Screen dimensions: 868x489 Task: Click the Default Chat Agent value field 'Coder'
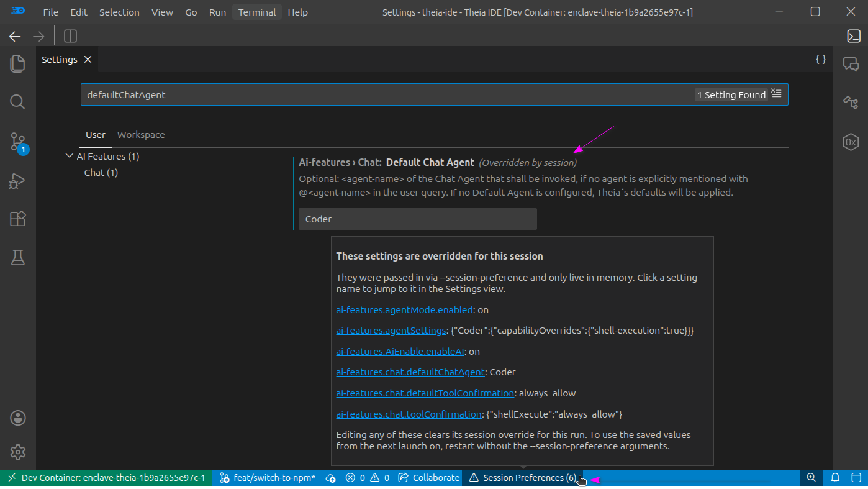click(417, 219)
